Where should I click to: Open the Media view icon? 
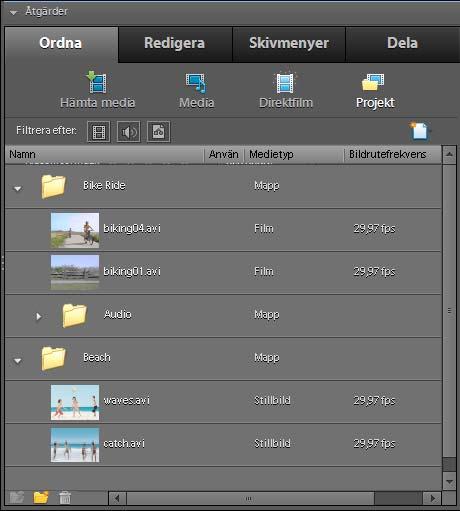click(196, 83)
